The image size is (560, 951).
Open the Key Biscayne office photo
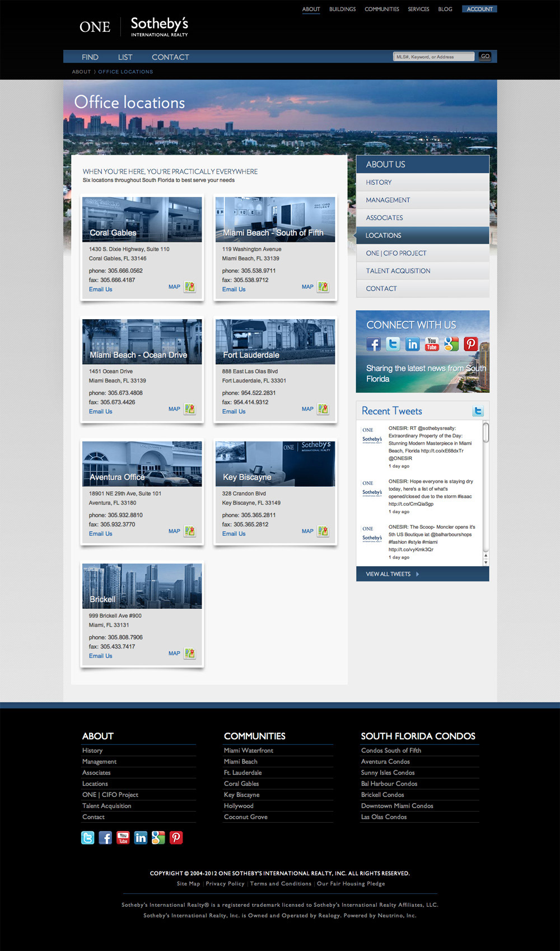(x=275, y=464)
